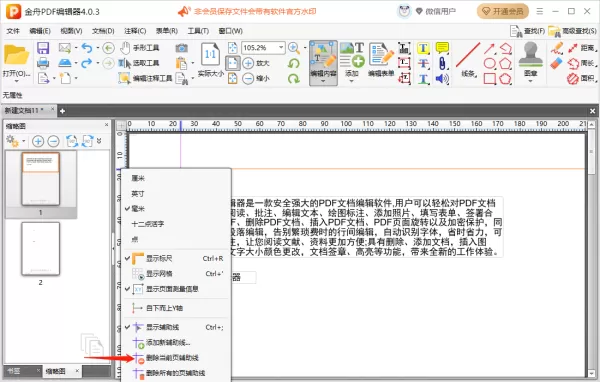Select the 距离 distance measuring tool

[x=582, y=48]
